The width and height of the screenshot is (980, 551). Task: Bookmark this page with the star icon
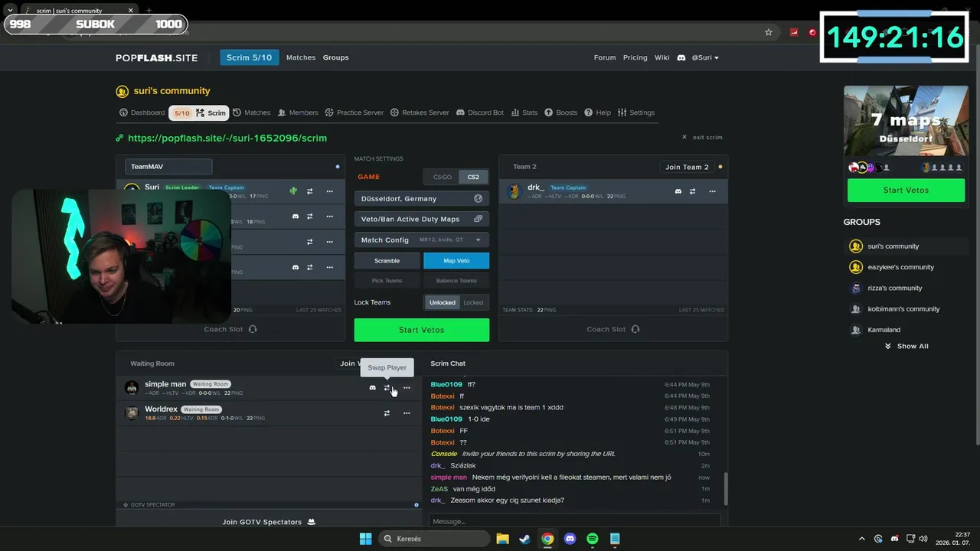click(769, 32)
